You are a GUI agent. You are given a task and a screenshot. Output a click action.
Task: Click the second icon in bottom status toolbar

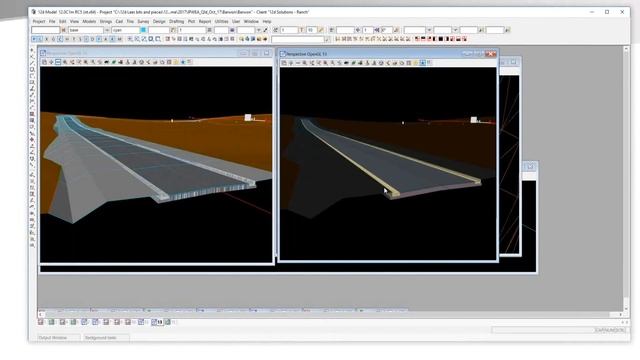51,322
